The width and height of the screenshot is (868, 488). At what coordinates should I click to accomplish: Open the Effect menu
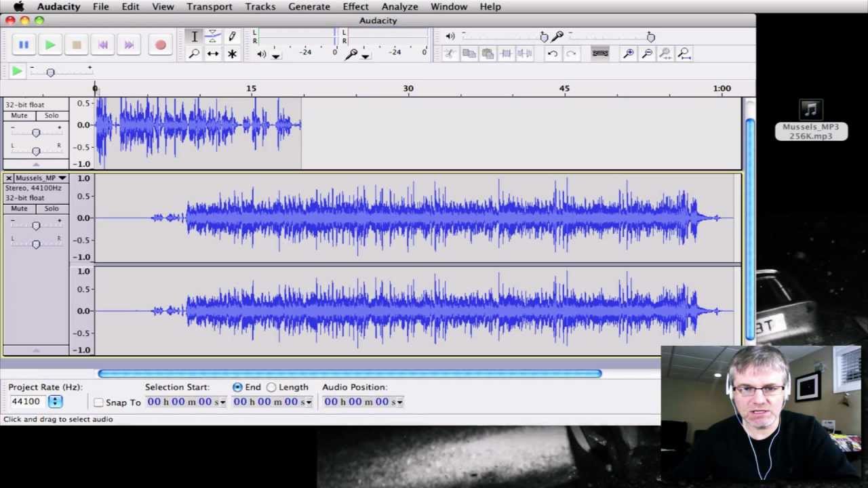[x=356, y=7]
